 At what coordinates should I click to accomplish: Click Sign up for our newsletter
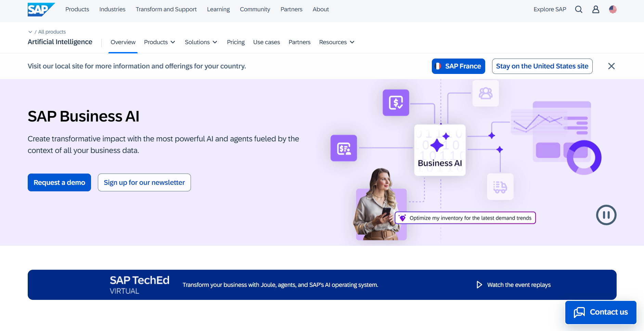click(x=144, y=182)
